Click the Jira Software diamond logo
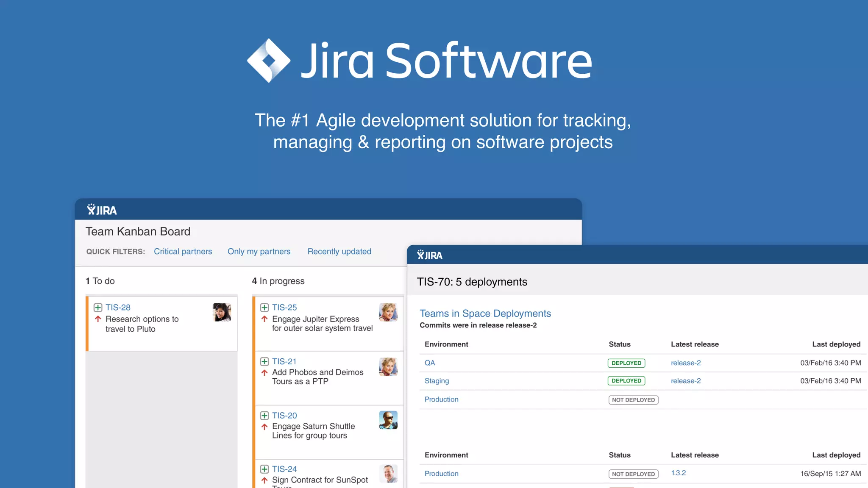The width and height of the screenshot is (868, 488). [269, 61]
